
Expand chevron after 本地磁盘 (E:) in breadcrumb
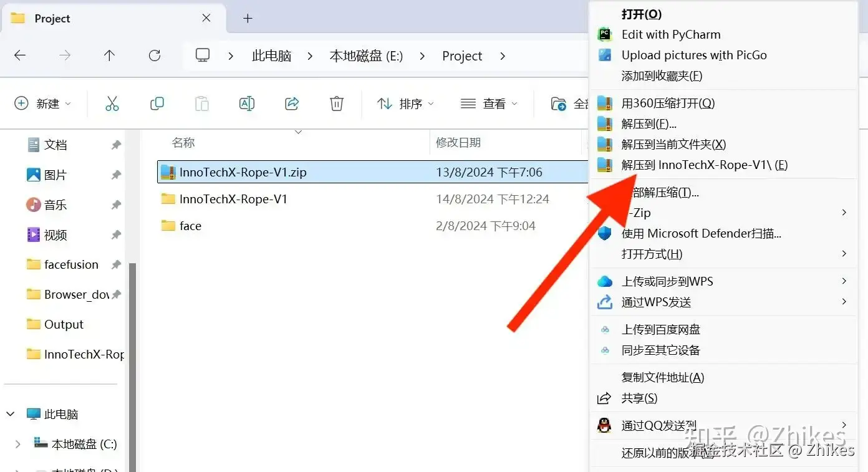coord(423,55)
